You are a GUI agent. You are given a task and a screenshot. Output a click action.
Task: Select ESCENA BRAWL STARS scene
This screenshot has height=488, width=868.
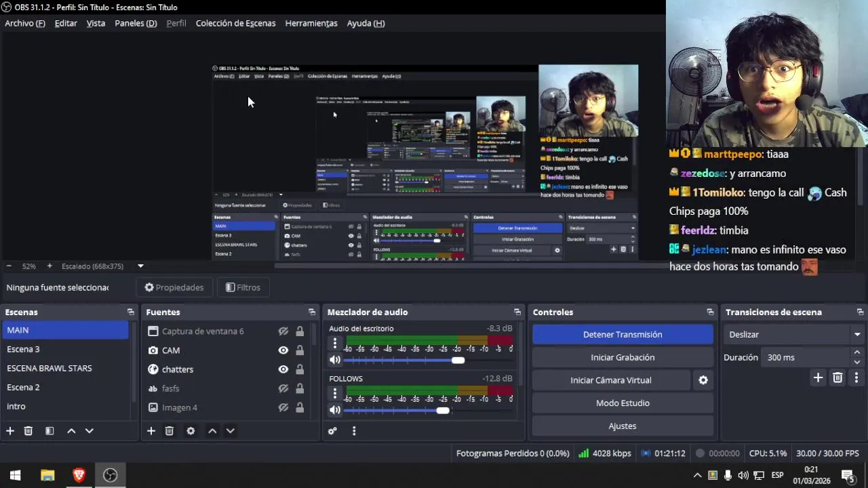point(65,369)
